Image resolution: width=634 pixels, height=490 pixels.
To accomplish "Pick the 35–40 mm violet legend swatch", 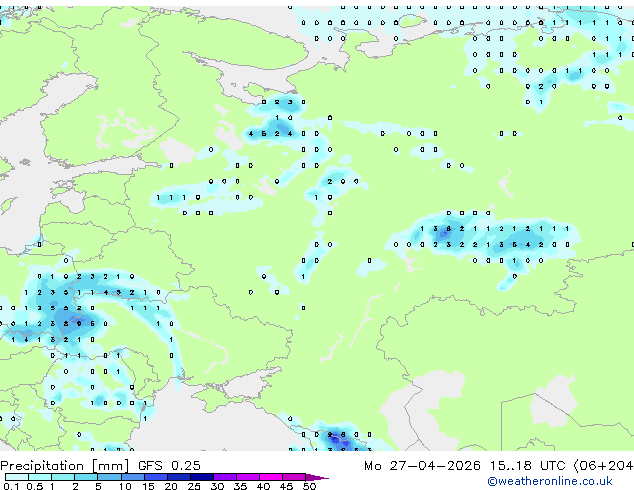I will coord(247,477).
